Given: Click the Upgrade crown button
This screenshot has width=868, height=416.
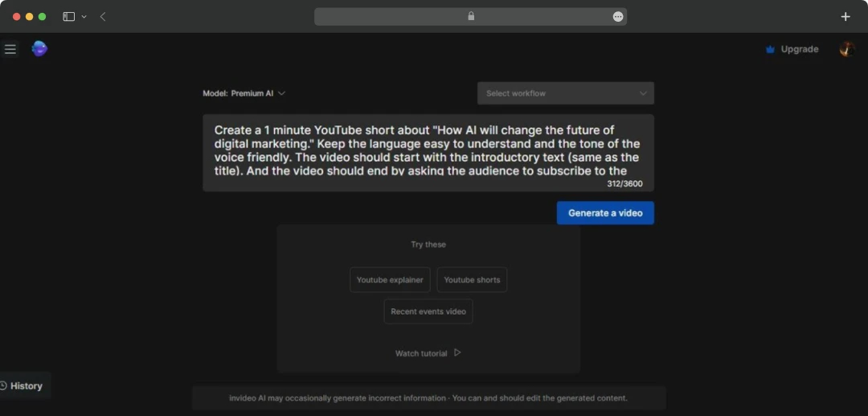Looking at the screenshot, I should 792,49.
